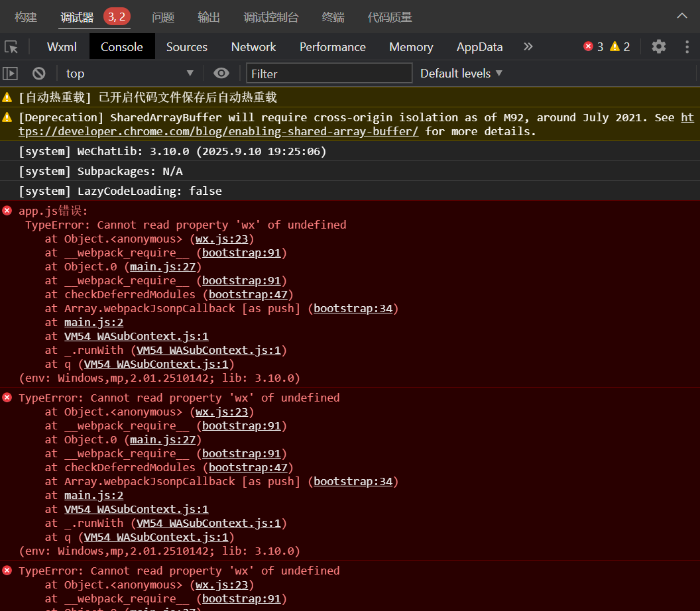Expand the Default levels dropdown
Image resolution: width=700 pixels, height=611 pixels.
pos(461,74)
